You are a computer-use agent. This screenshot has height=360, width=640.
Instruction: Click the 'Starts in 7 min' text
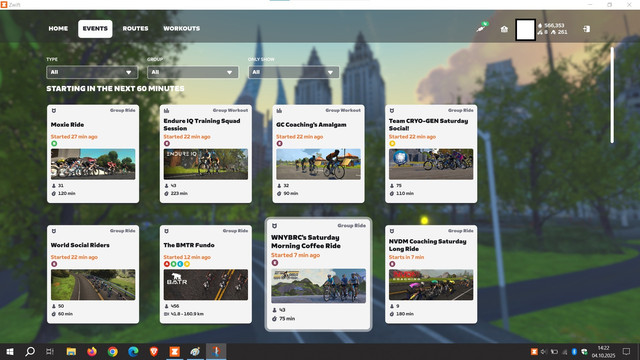(406, 257)
